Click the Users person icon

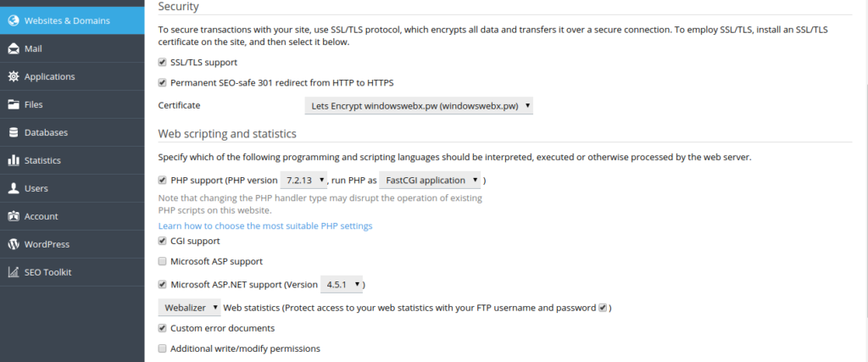tap(14, 189)
